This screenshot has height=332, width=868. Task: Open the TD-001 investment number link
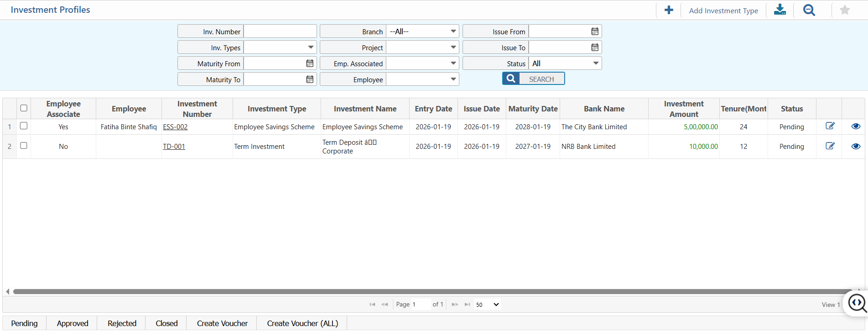pyautogui.click(x=174, y=147)
